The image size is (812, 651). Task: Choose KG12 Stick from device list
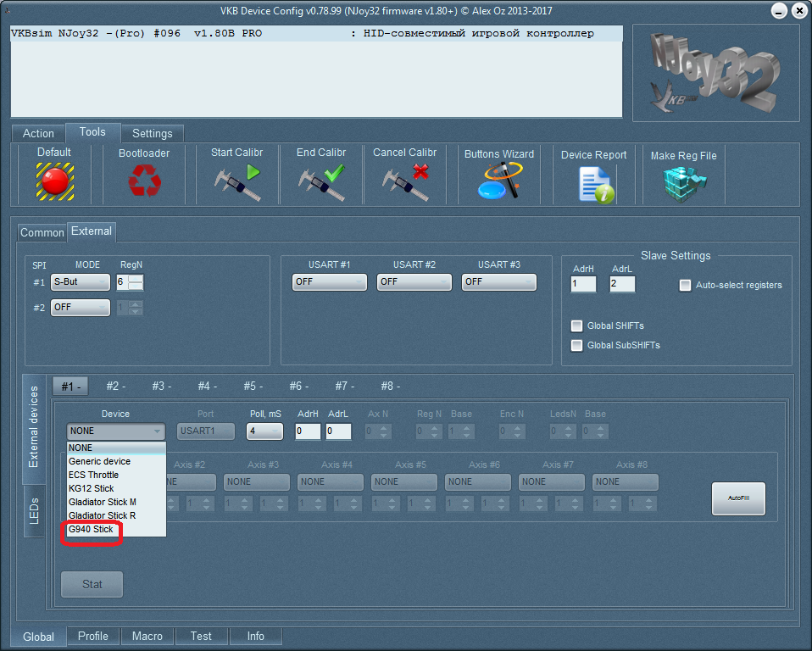116,488
